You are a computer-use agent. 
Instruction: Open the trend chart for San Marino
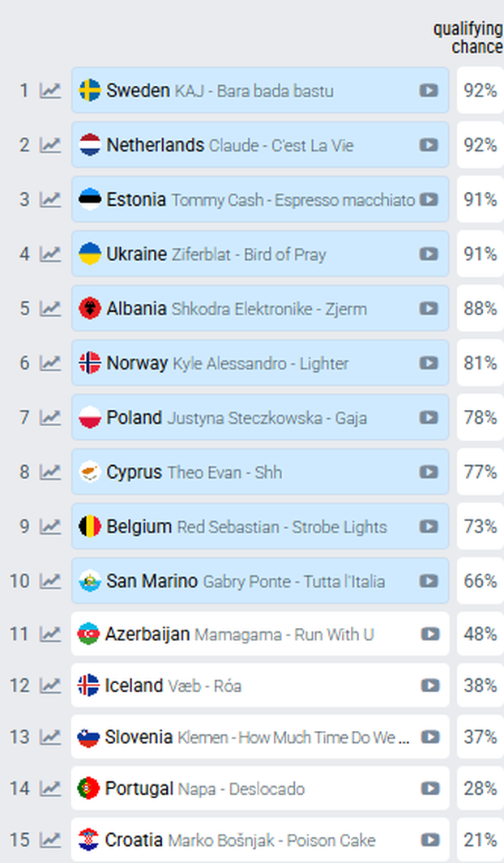click(49, 581)
